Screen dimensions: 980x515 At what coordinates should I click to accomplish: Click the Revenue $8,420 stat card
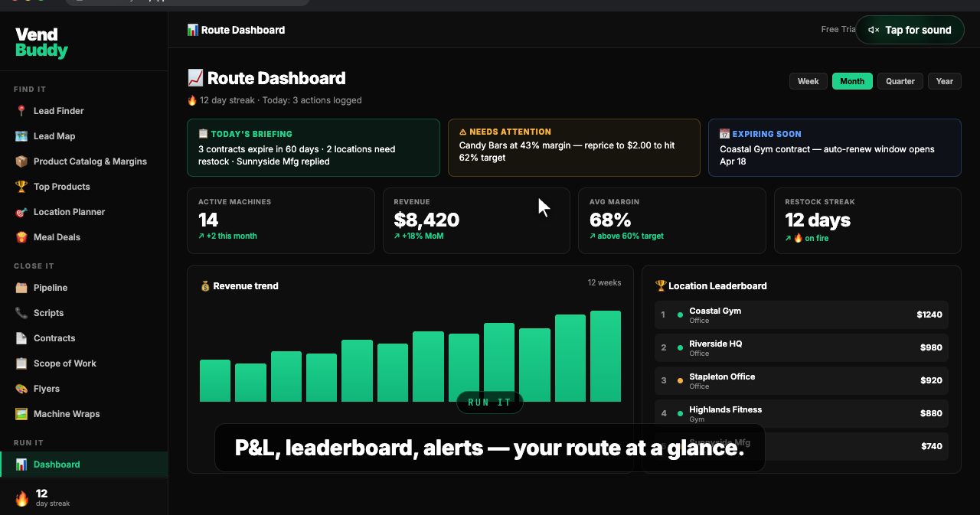[x=476, y=220]
